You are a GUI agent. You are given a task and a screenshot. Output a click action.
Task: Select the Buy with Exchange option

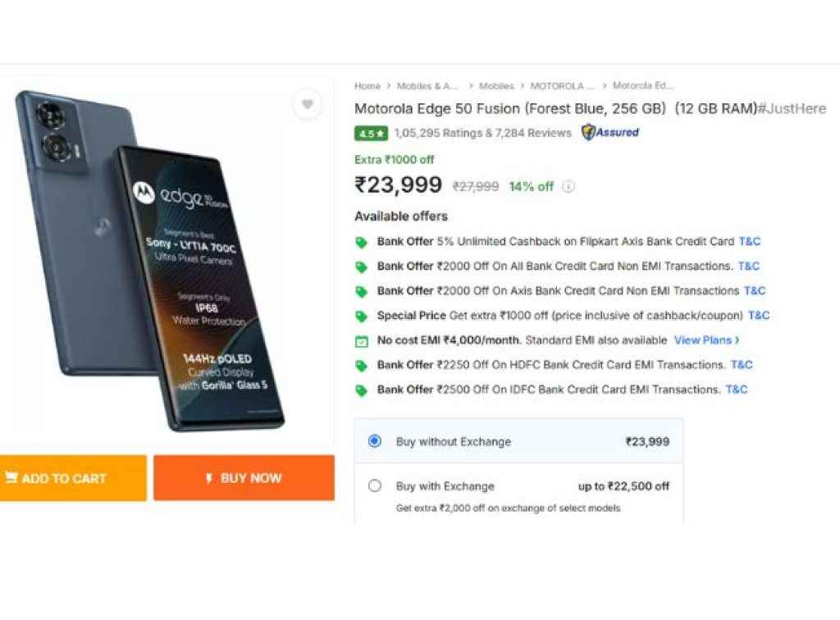[375, 486]
